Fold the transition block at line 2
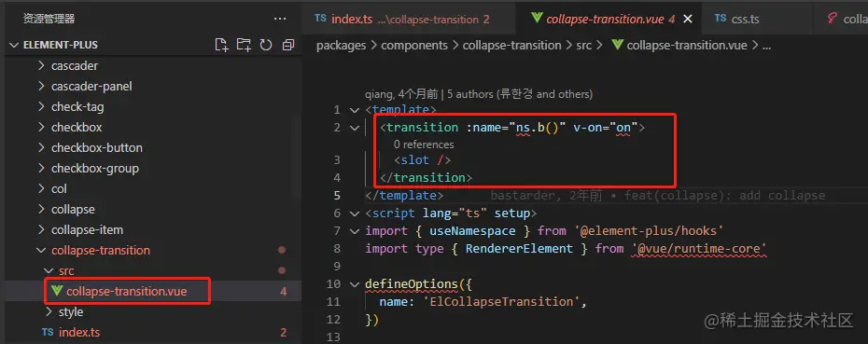 [x=355, y=127]
